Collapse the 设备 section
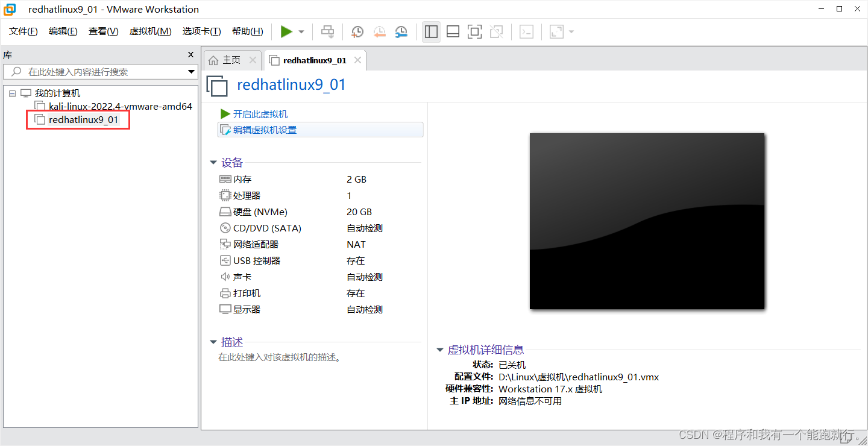This screenshot has height=446, width=868. pos(213,163)
